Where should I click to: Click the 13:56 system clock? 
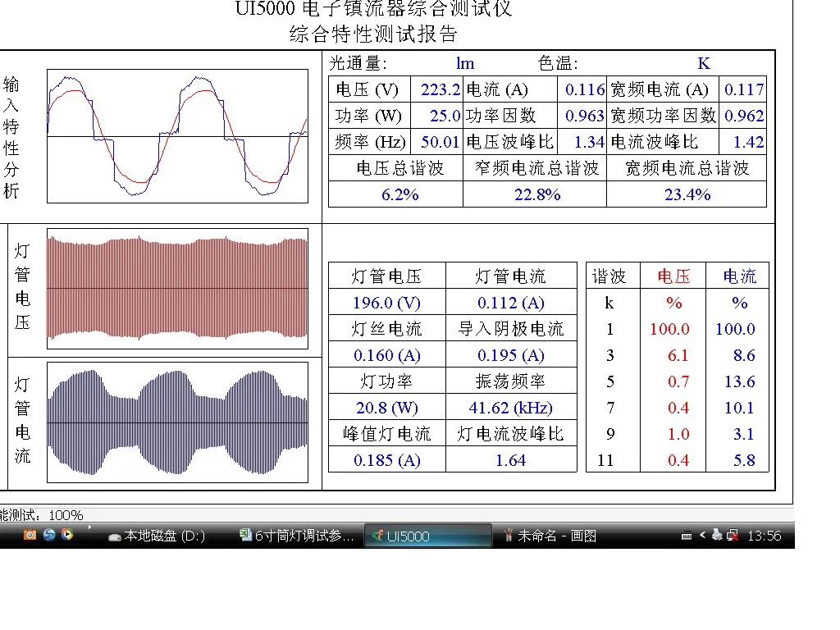tap(764, 536)
